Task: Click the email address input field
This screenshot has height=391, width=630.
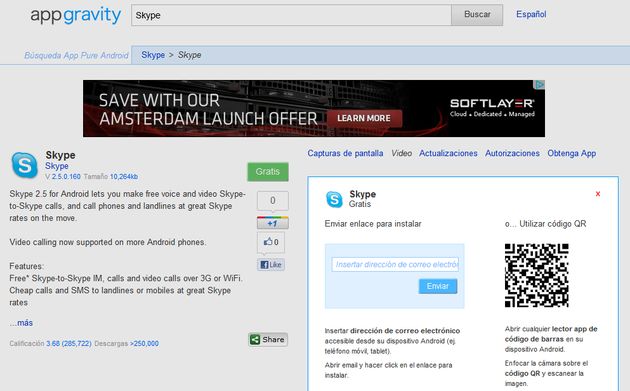Action: click(x=395, y=264)
